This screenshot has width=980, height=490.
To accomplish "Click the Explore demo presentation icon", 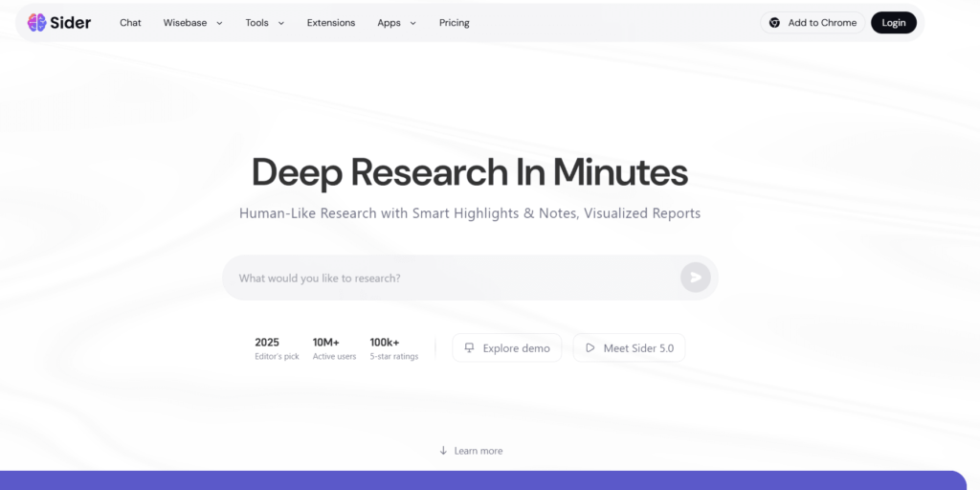I will pyautogui.click(x=469, y=348).
